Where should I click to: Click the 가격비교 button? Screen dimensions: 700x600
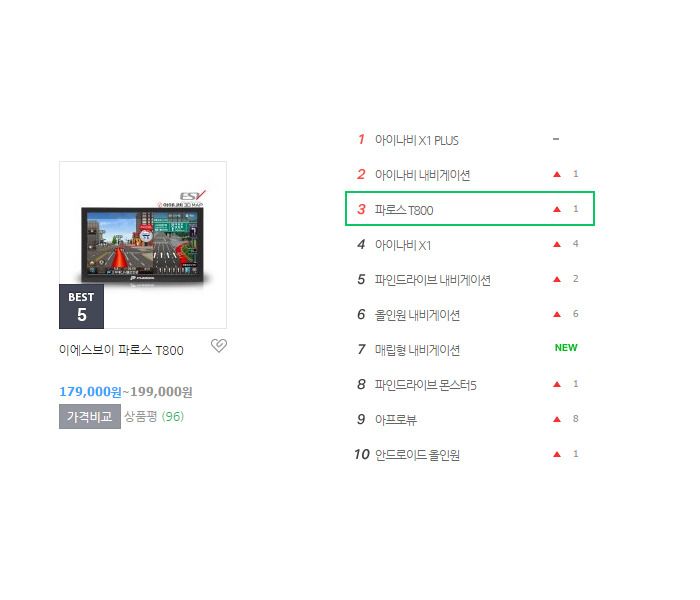90,417
